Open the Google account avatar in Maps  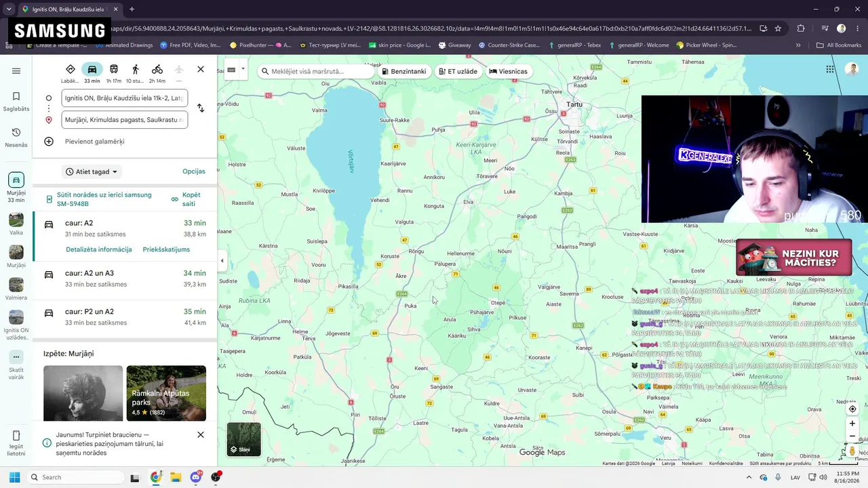[x=852, y=69]
